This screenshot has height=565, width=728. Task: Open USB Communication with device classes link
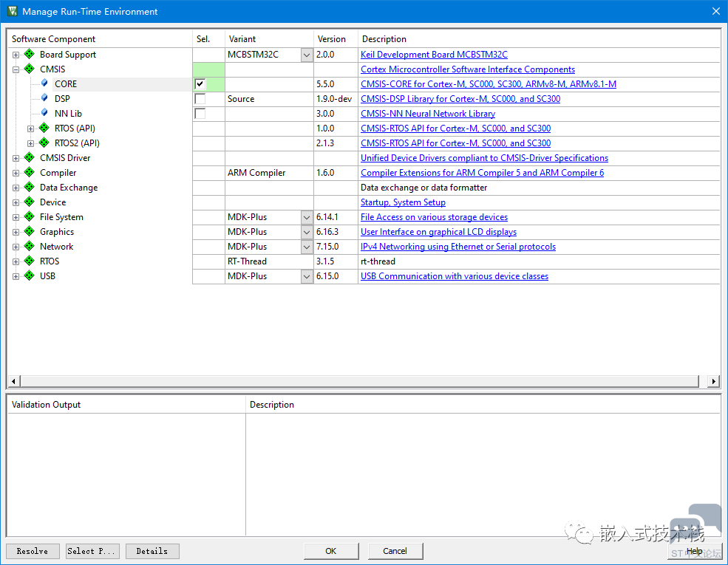455,276
